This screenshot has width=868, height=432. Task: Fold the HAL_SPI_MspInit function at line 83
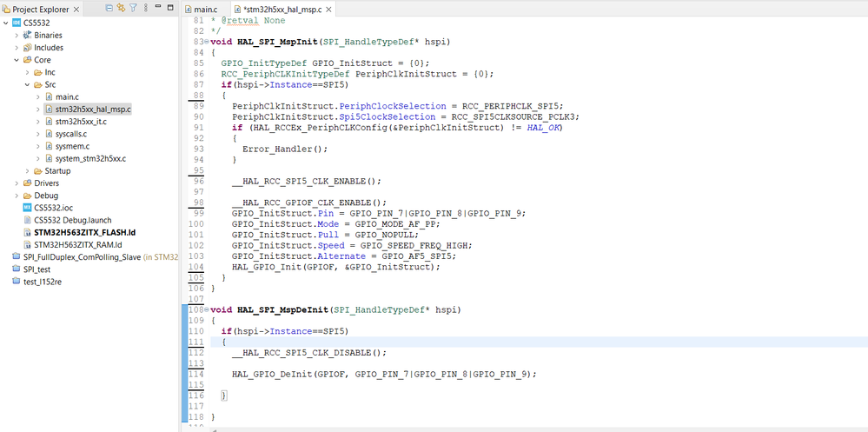point(206,42)
